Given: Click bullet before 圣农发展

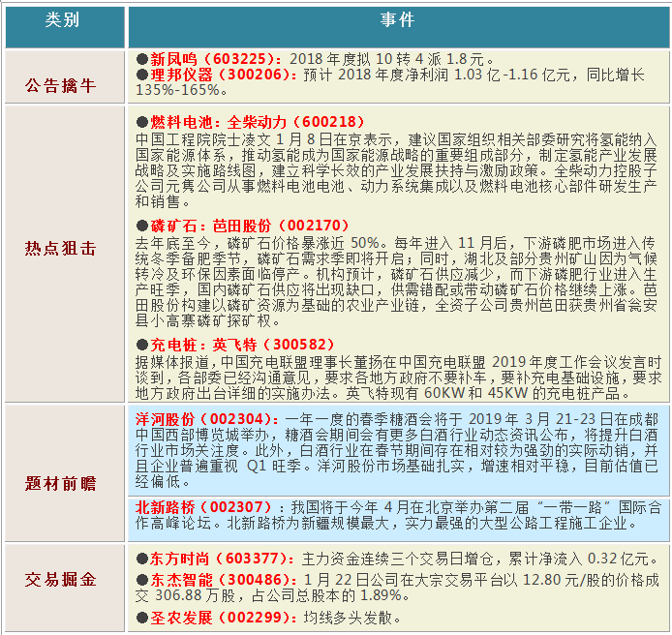Looking at the screenshot, I should [x=142, y=618].
